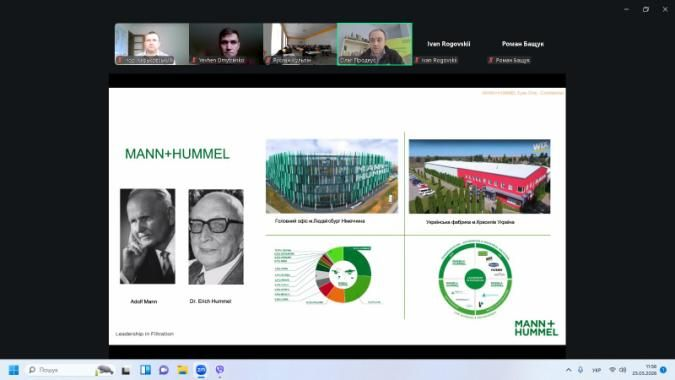Open the Zoom app in the taskbar
Viewport: 675px width, 380px height.
[x=201, y=370]
